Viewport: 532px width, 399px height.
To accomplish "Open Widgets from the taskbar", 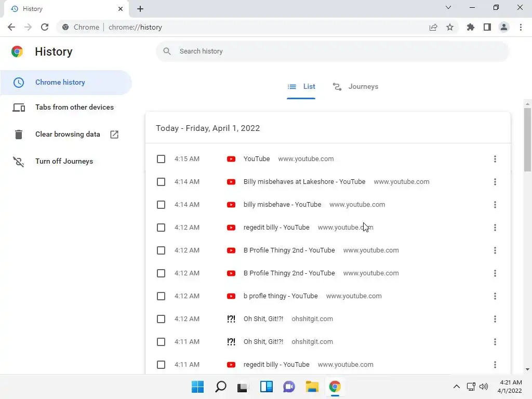I will (x=267, y=387).
